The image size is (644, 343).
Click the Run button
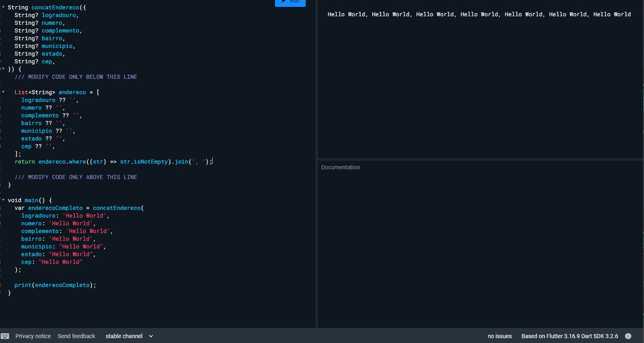[x=290, y=2]
